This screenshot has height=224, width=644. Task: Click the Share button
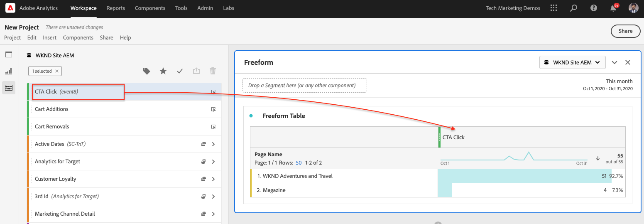pyautogui.click(x=625, y=31)
